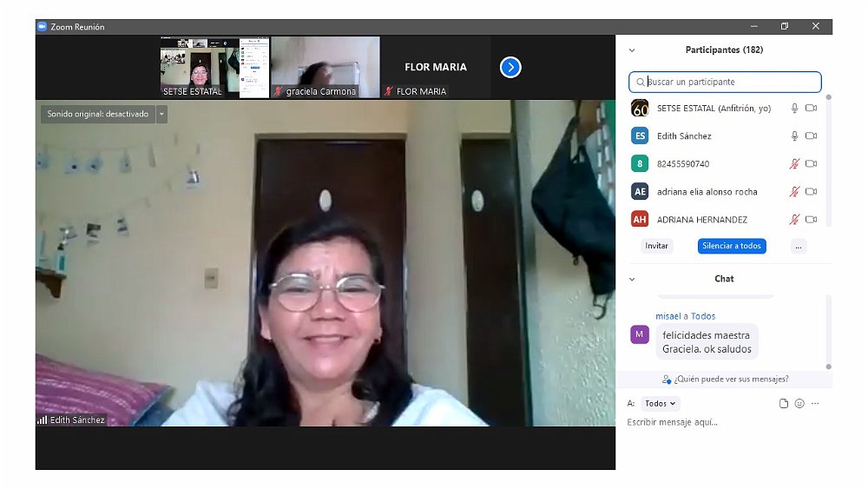Click the Invitar button
Viewport: 868px width, 489px height.
pyautogui.click(x=657, y=247)
